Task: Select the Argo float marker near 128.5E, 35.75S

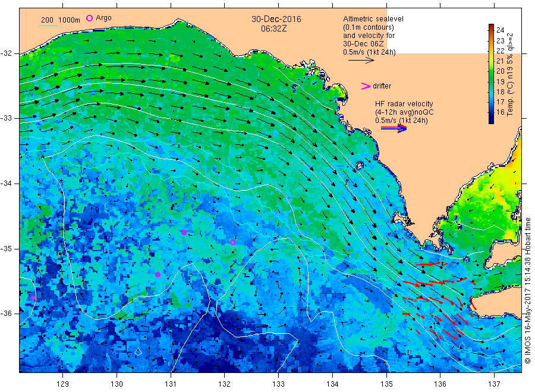Action: coord(33,298)
